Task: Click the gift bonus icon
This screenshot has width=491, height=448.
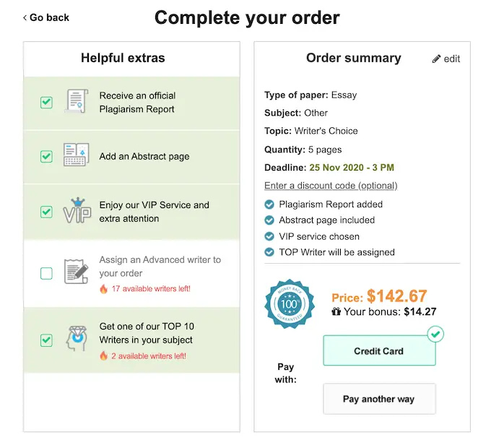Action: click(336, 312)
